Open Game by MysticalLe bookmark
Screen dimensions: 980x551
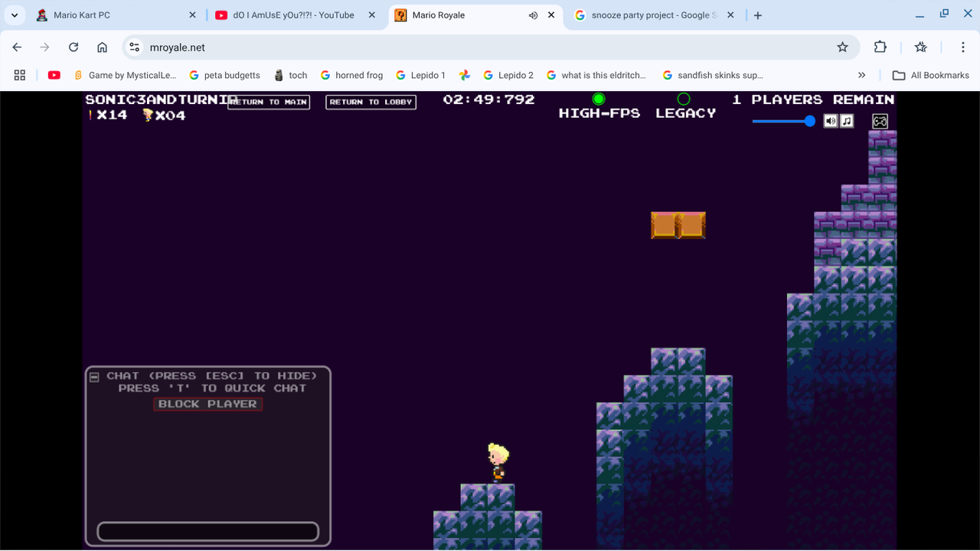click(x=125, y=75)
